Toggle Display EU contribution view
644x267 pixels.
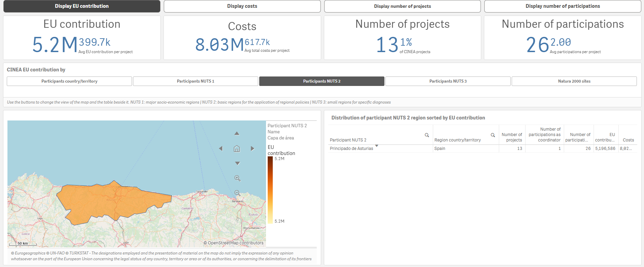pos(82,6)
